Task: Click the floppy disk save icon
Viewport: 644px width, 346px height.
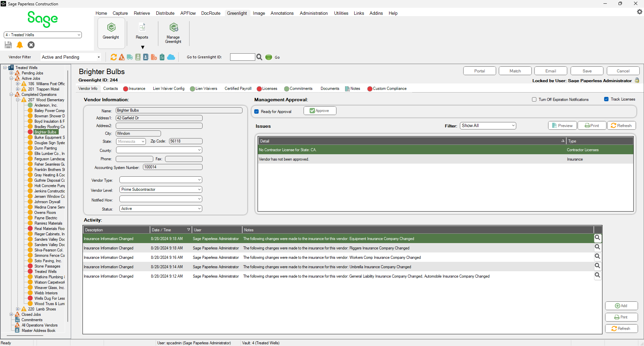Action: coord(8,45)
